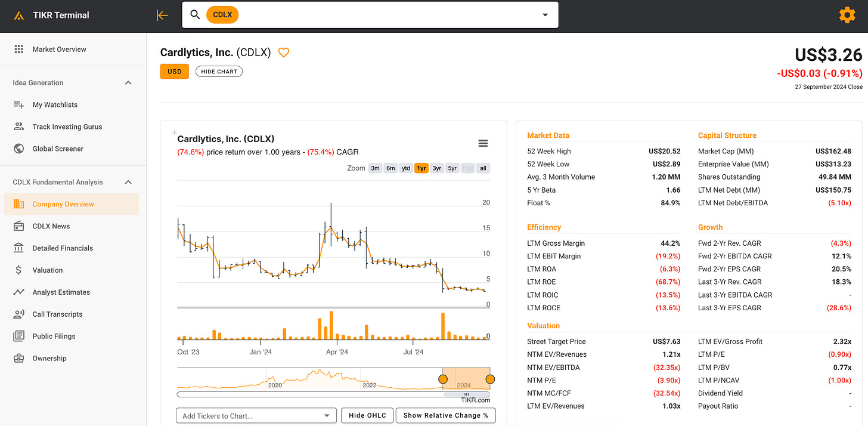Image resolution: width=868 pixels, height=426 pixels.
Task: Open Public Filings page
Action: (x=54, y=337)
